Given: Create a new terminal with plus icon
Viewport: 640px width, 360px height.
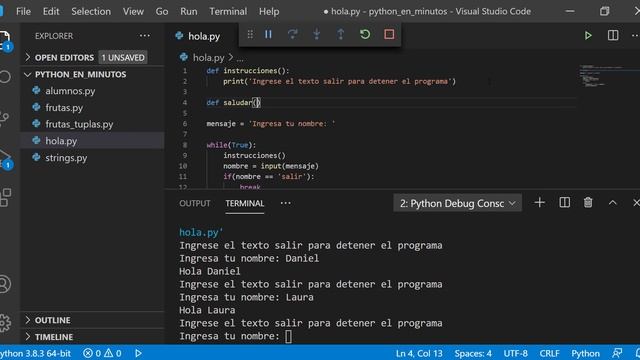Looking at the screenshot, I should pyautogui.click(x=540, y=202).
